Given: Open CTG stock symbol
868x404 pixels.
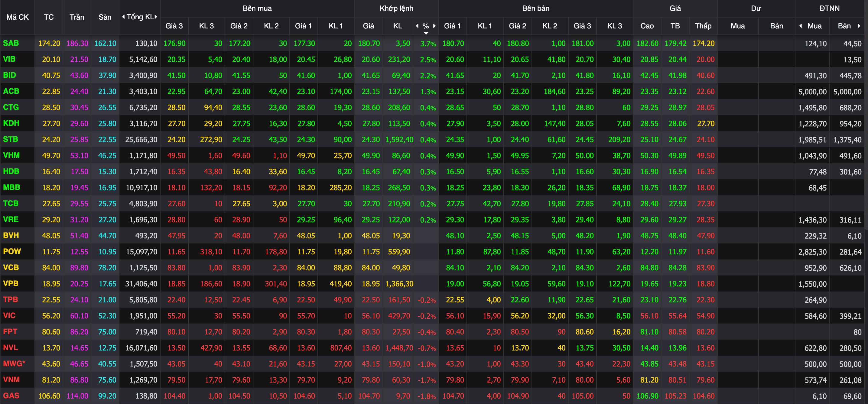Looking at the screenshot, I should point(11,107).
